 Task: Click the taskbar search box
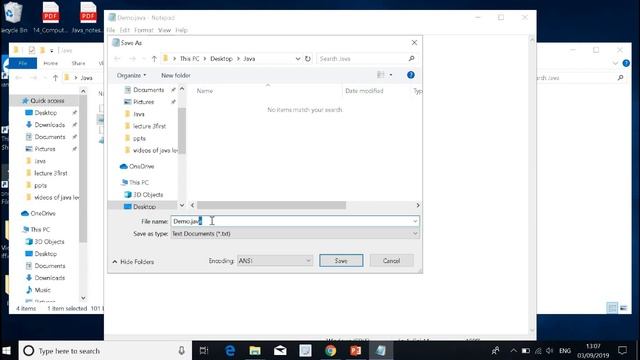click(x=105, y=351)
